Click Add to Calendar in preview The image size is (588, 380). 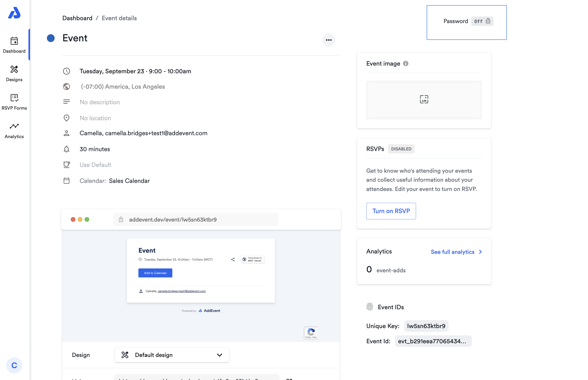155,273
